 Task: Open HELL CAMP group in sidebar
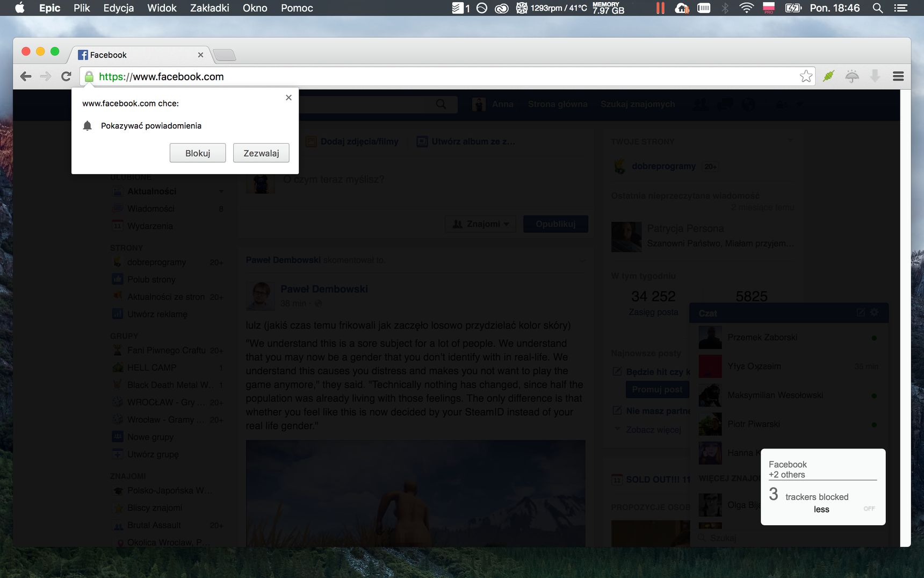point(151,368)
